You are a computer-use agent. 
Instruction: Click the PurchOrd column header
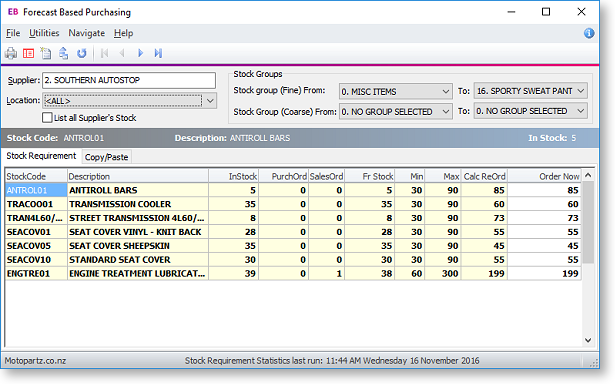283,177
